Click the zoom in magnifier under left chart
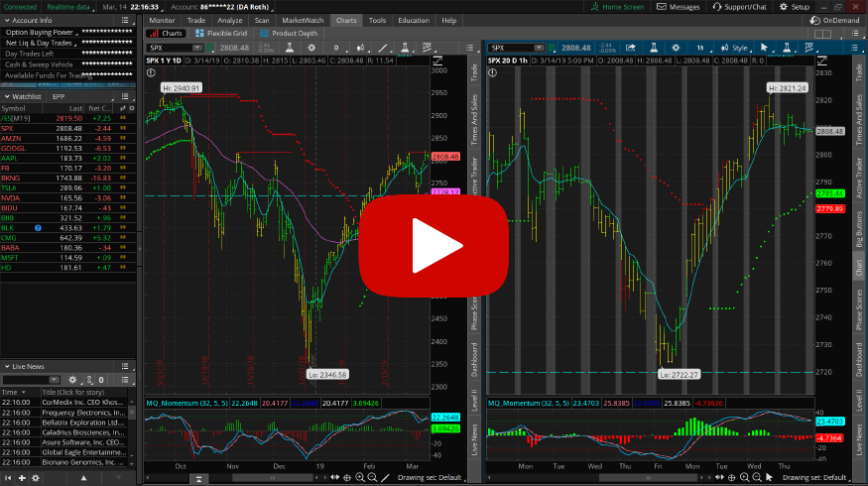This screenshot has width=868, height=486. (x=360, y=477)
